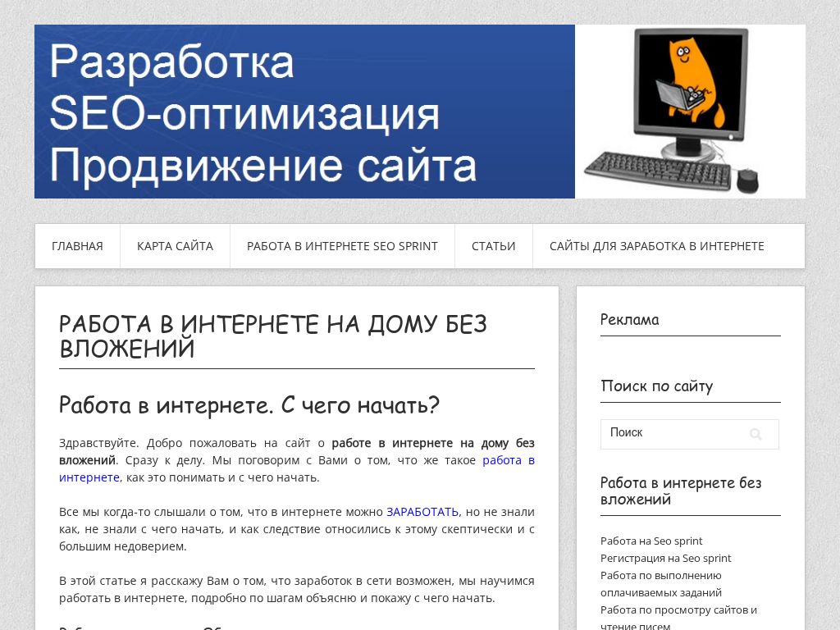Screen dimensions: 840x630
Task: Open the ГЛАВНАЯ menu item
Action: (77, 245)
